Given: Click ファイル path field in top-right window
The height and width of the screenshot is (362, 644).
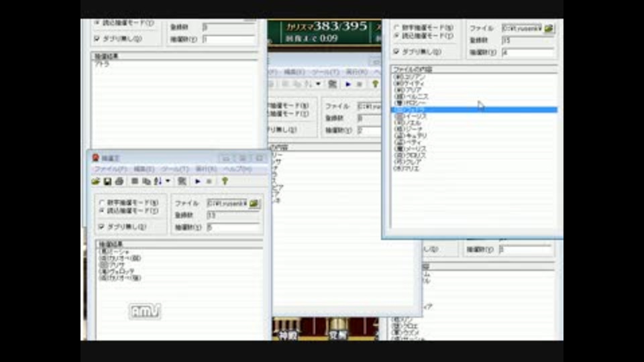Looking at the screenshot, I should pyautogui.click(x=522, y=28).
